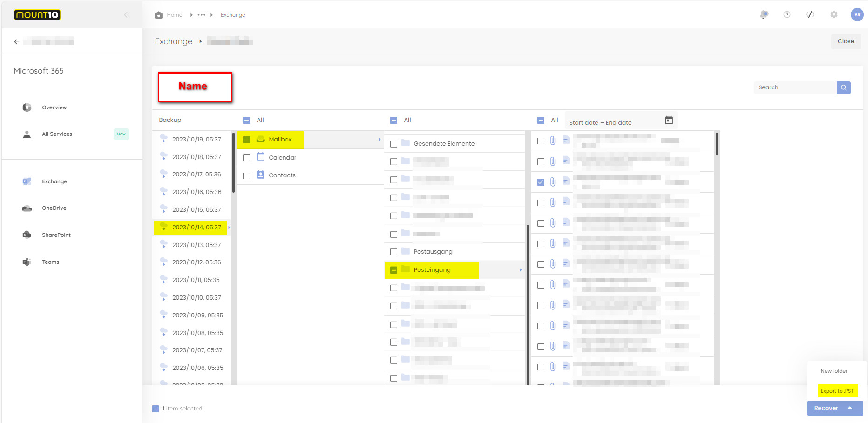Open the settings gear icon
This screenshot has height=423, width=868.
point(834,15)
